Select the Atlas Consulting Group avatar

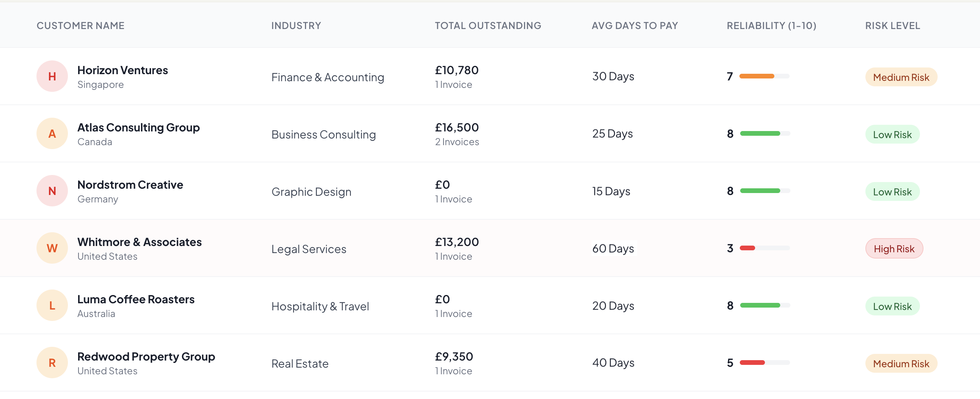point(52,133)
